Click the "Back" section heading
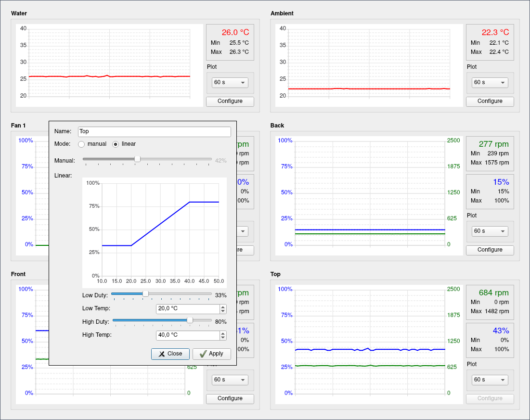Screen dimensions: 530x420 (277, 126)
